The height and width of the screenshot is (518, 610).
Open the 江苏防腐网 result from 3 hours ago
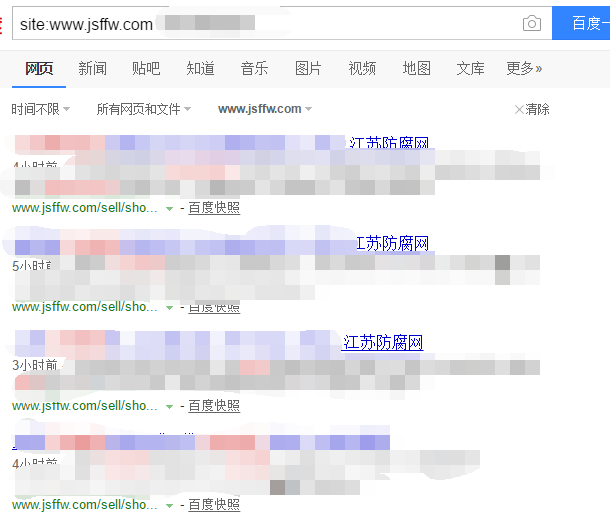(x=383, y=343)
